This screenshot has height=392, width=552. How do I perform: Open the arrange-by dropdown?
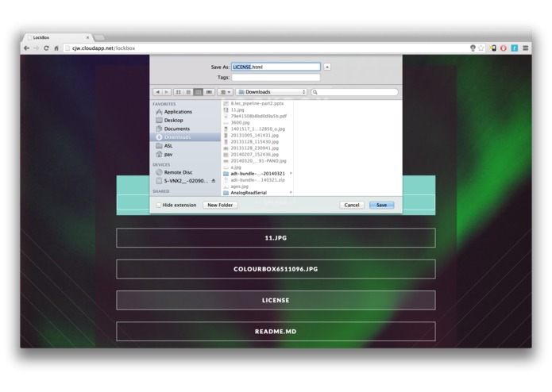pyautogui.click(x=226, y=92)
